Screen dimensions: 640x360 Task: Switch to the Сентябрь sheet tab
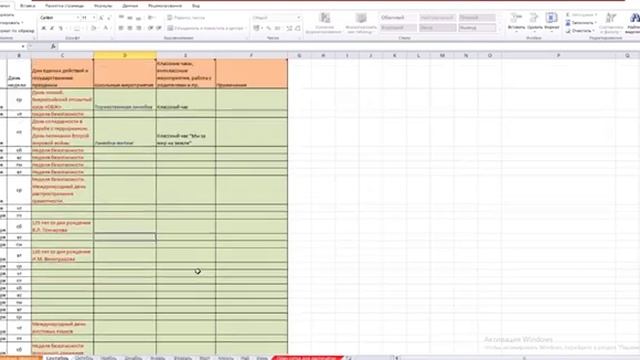pyautogui.click(x=57, y=358)
